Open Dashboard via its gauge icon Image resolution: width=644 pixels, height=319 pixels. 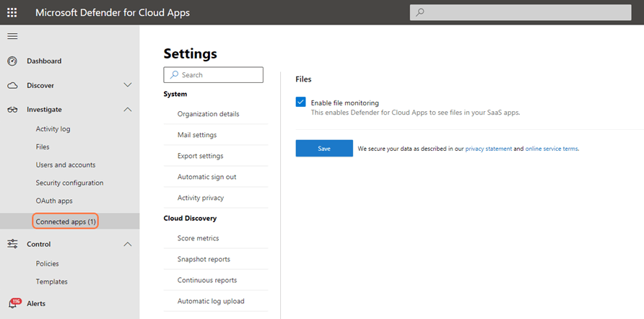coord(12,61)
